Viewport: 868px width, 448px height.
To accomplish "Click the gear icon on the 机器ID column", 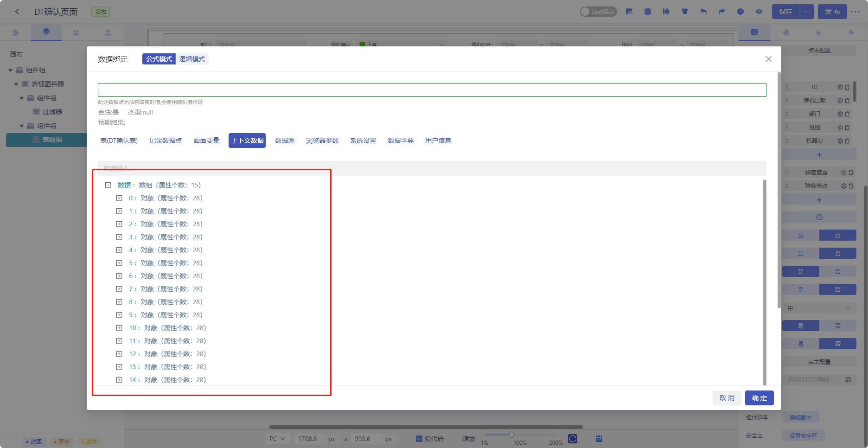I will click(840, 141).
